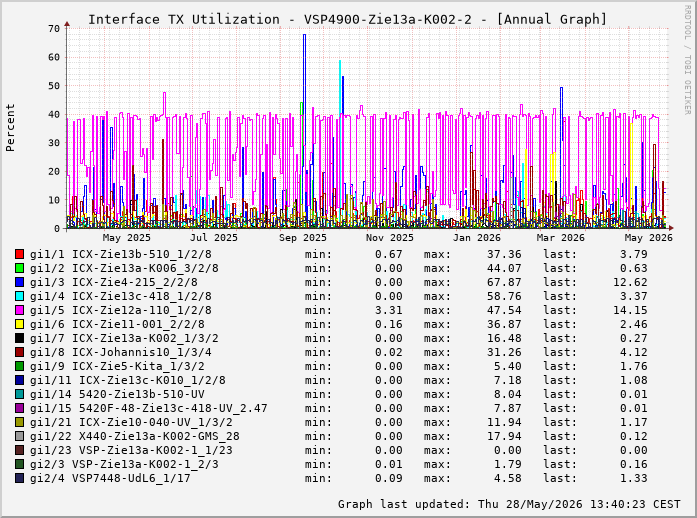Click the gray gi1/22 X440 legend swatch

pyautogui.click(x=19, y=436)
